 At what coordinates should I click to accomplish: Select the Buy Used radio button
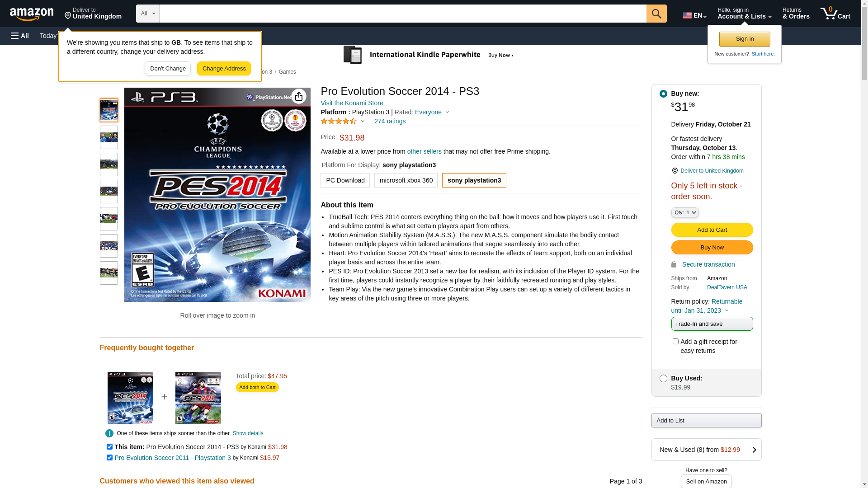(x=663, y=379)
